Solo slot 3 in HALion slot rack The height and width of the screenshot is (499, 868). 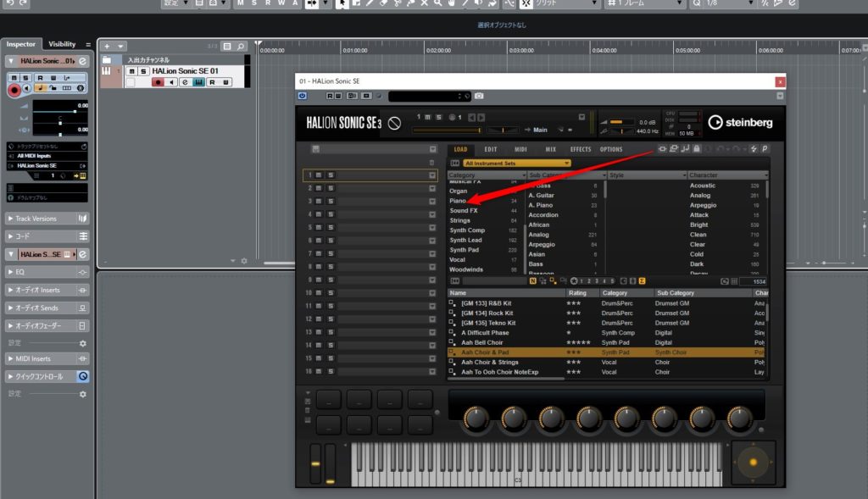point(331,202)
